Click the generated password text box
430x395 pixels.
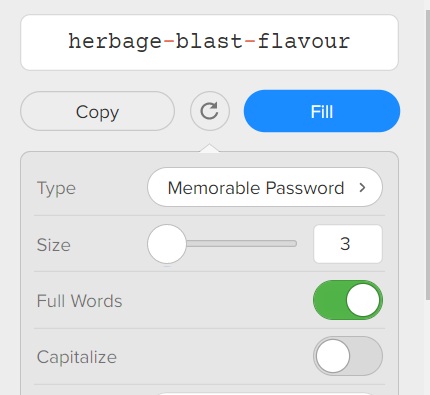[209, 42]
